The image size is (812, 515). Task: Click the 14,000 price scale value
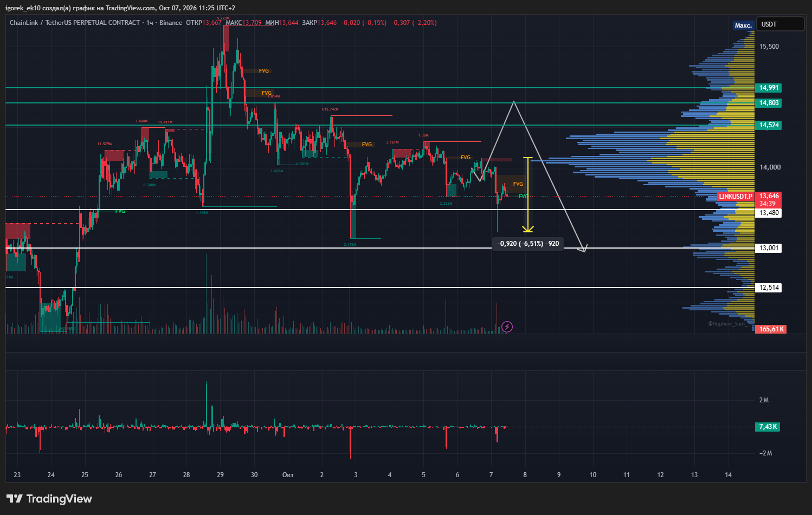pos(770,167)
